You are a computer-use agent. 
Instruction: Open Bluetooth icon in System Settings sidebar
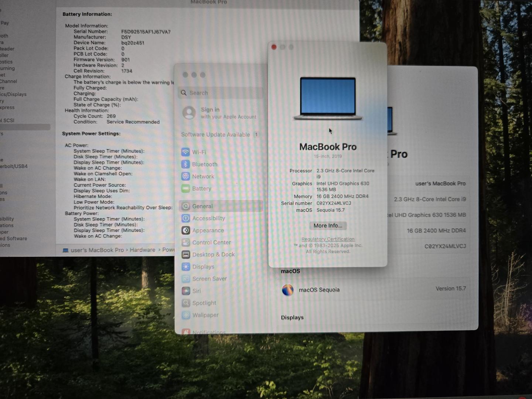click(x=185, y=164)
